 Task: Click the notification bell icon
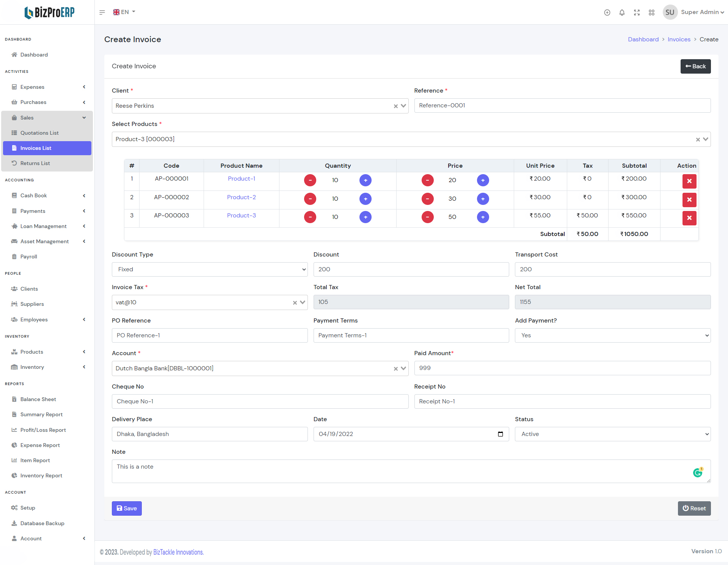[x=622, y=13]
